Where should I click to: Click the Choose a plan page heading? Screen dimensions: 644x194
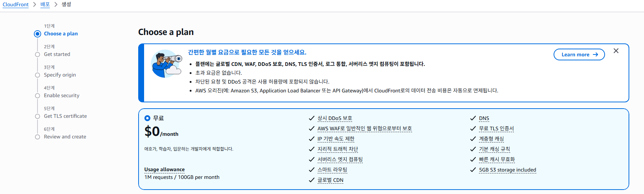click(x=166, y=32)
